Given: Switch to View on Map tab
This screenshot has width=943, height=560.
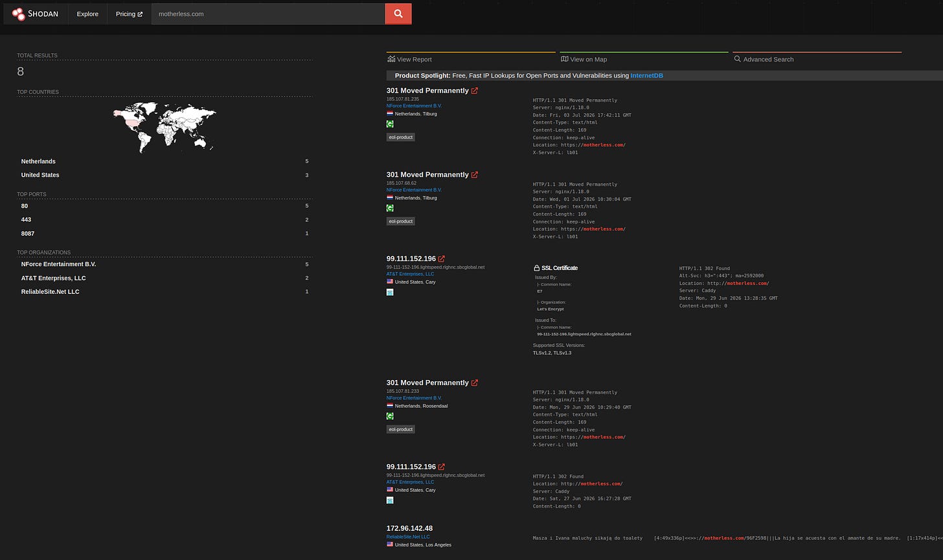Looking at the screenshot, I should point(644,59).
